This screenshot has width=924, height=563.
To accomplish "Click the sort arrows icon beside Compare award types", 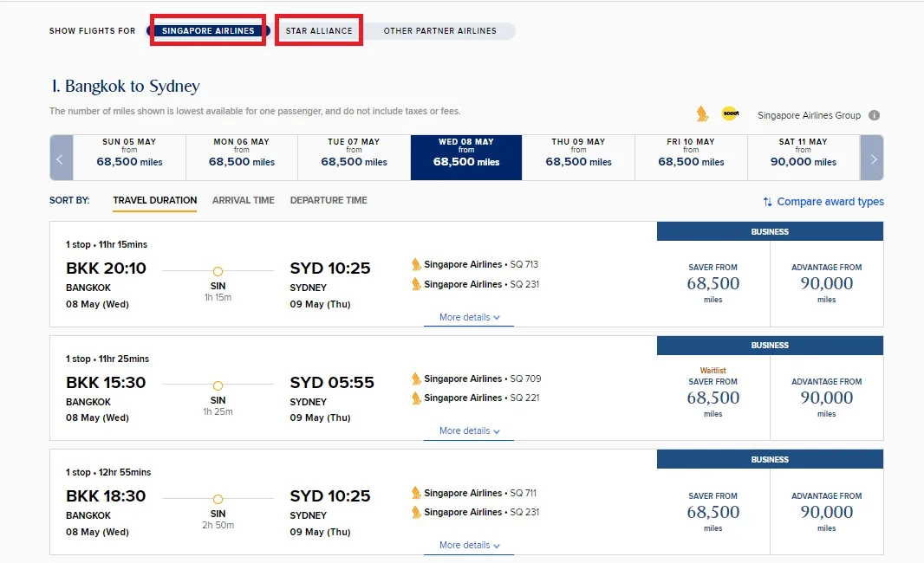I will click(767, 202).
